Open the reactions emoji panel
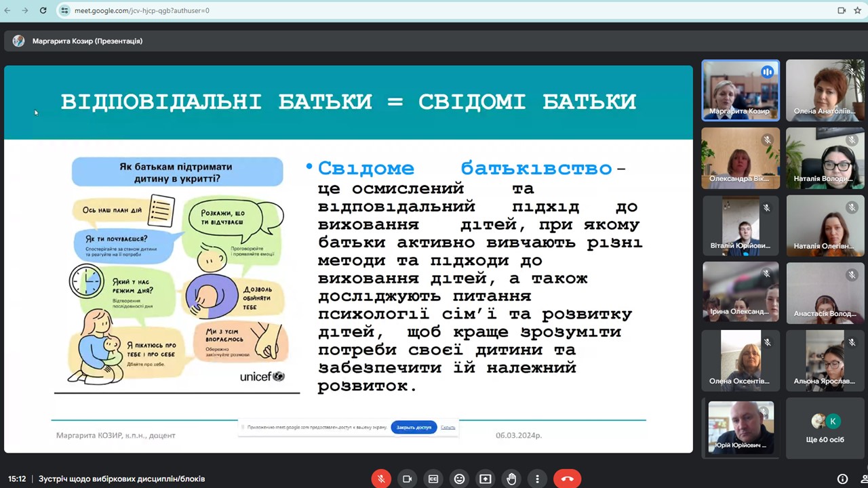868x488 pixels. [x=459, y=479]
